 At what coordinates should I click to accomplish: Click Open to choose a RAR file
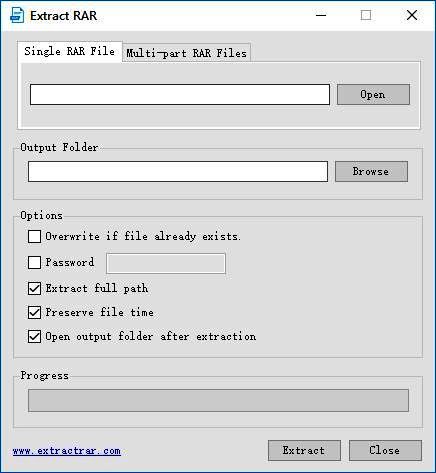coord(373,95)
